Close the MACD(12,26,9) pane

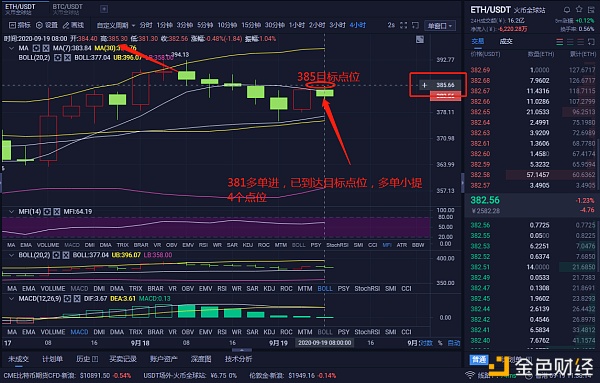[x=77, y=298]
